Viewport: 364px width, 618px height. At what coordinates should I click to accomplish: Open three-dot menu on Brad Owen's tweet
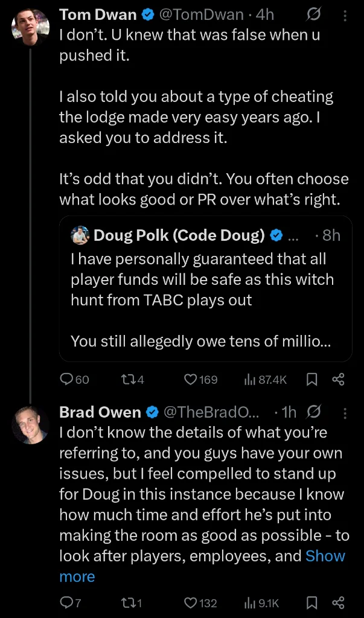[345, 413]
